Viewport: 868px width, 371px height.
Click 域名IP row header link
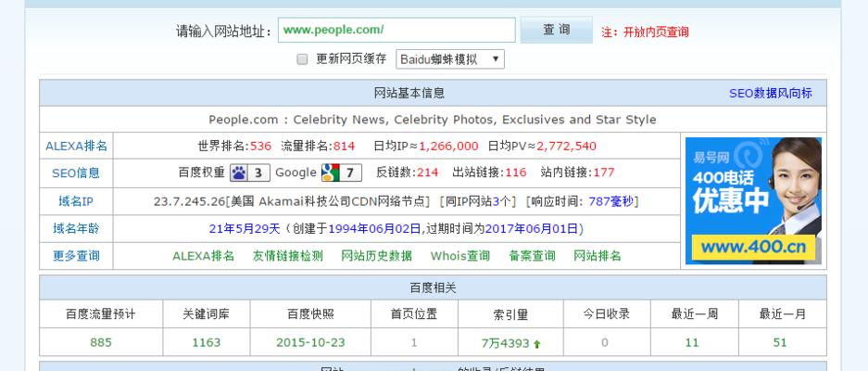(76, 201)
